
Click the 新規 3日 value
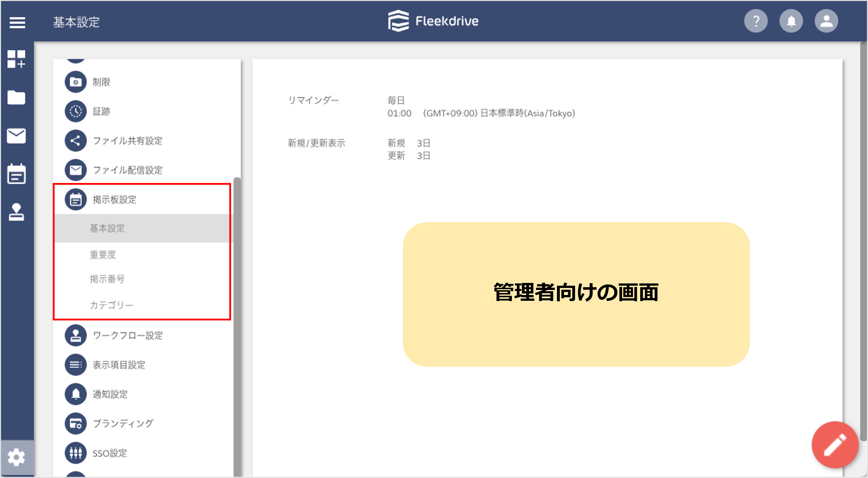(409, 143)
